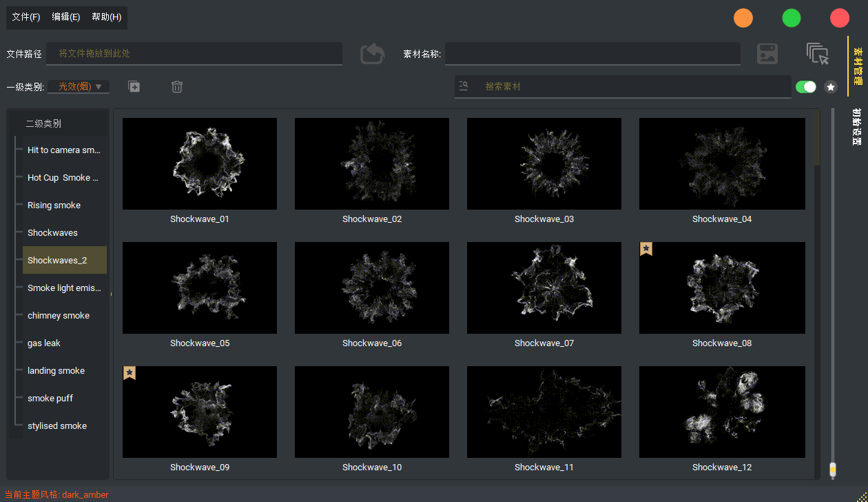868x502 pixels.
Task: Select Shockwaves in the secondary category tree
Action: click(x=53, y=233)
